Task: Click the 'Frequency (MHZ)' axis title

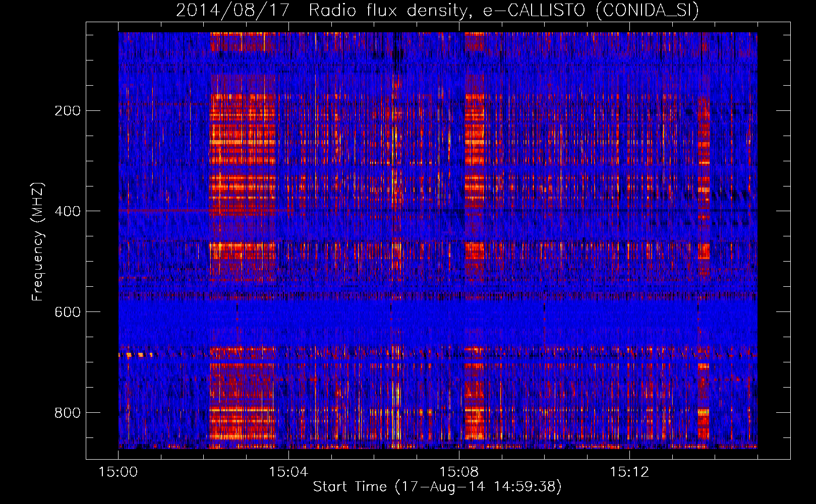Action: [38, 242]
